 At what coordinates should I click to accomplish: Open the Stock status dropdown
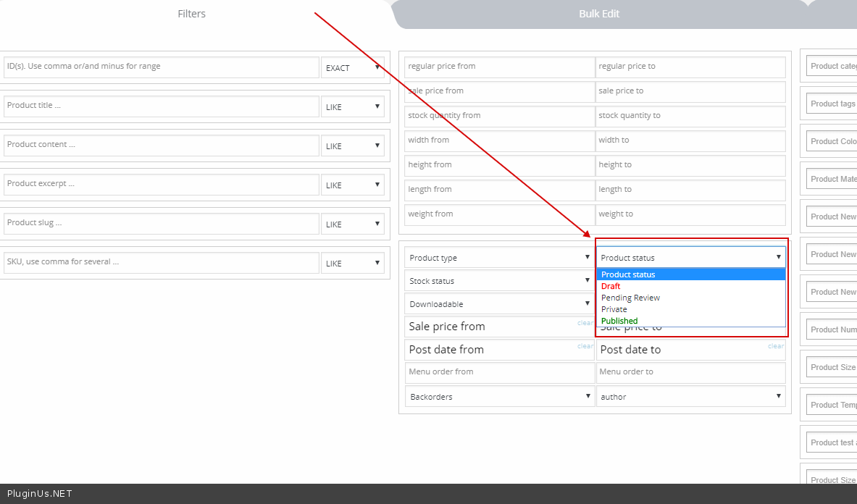pos(499,281)
